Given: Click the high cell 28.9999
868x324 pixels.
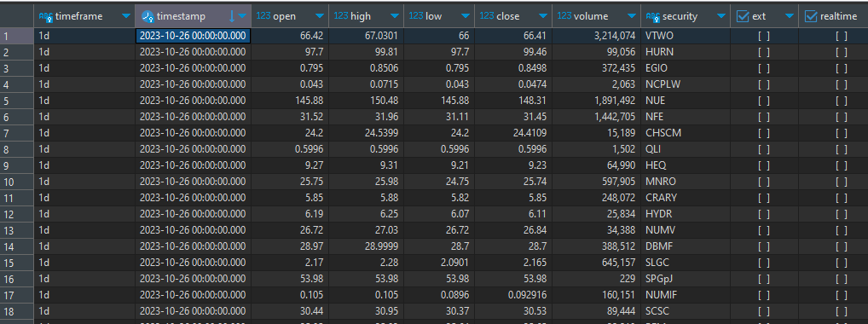Looking at the screenshot, I should pos(366,246).
